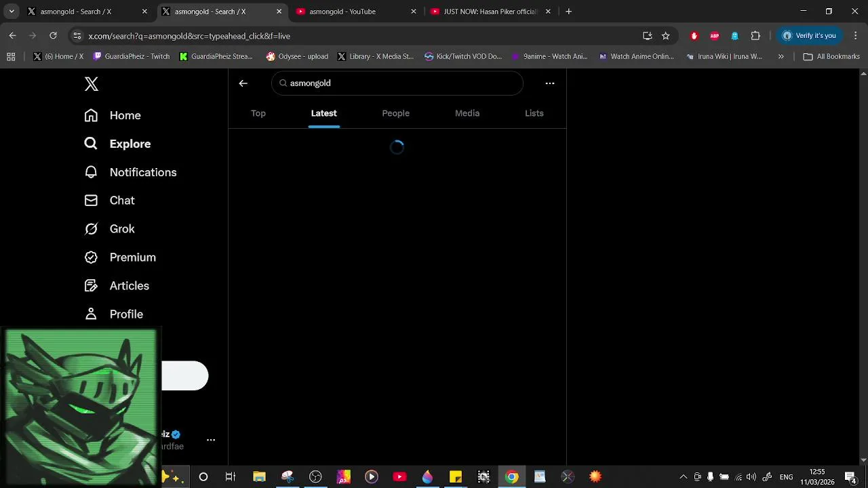The height and width of the screenshot is (488, 868).
Task: Click page vertical scrollbar down arrow
Action: (863, 461)
